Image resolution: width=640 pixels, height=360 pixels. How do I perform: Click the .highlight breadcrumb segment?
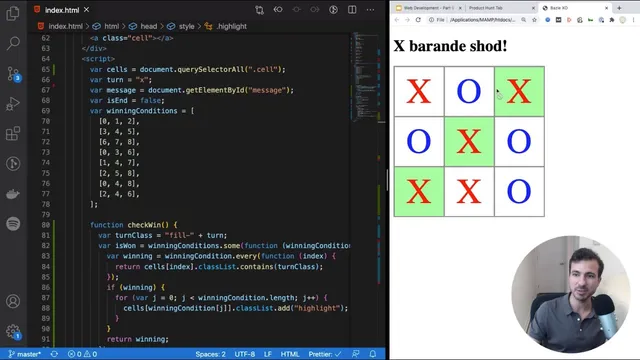point(231,26)
